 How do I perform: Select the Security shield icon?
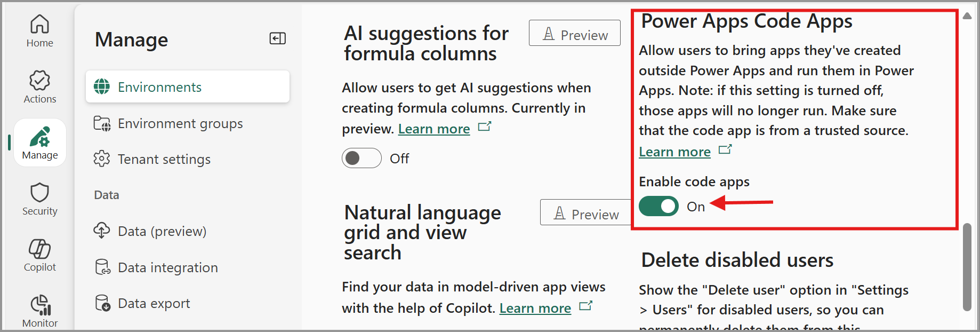coord(40,199)
